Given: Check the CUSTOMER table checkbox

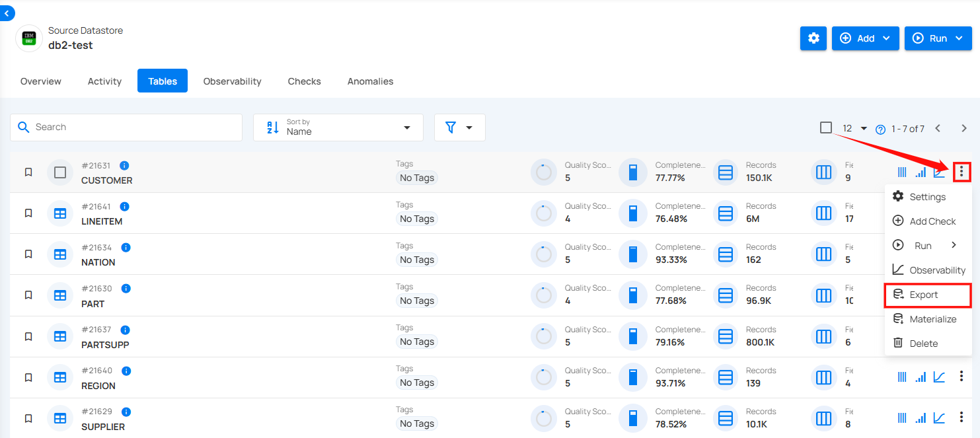Looking at the screenshot, I should 60,172.
